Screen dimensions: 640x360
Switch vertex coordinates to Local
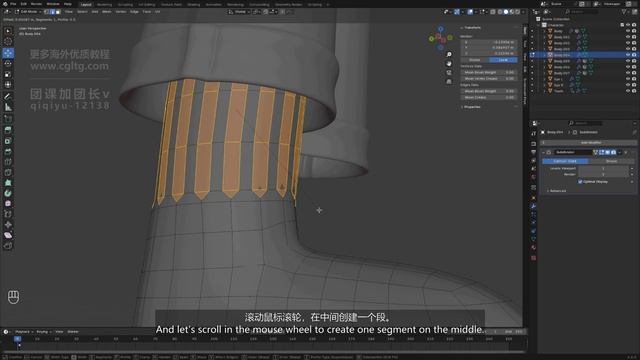[x=503, y=60]
